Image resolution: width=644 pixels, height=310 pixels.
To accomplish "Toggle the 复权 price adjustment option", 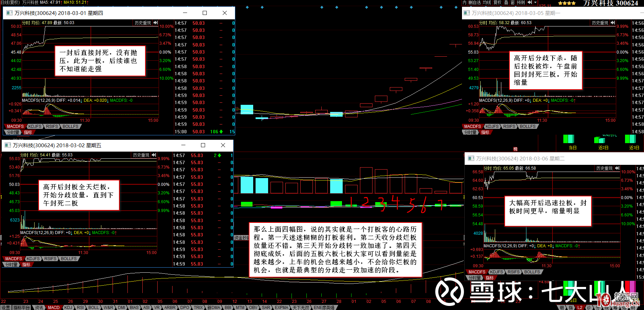I will (x=497, y=2).
